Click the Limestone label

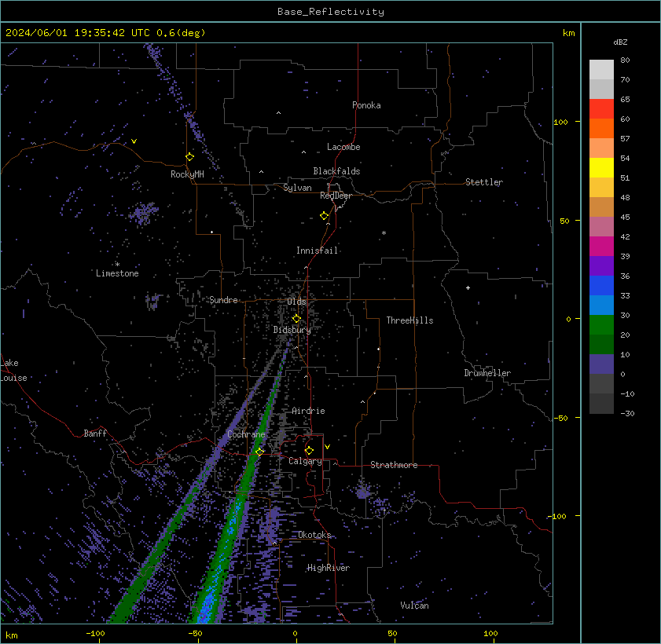[x=117, y=273]
